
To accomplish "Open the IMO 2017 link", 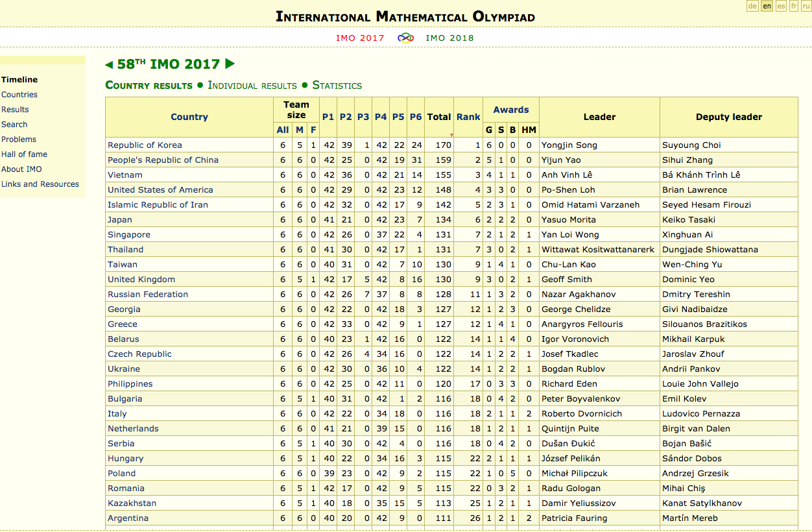I will click(360, 38).
